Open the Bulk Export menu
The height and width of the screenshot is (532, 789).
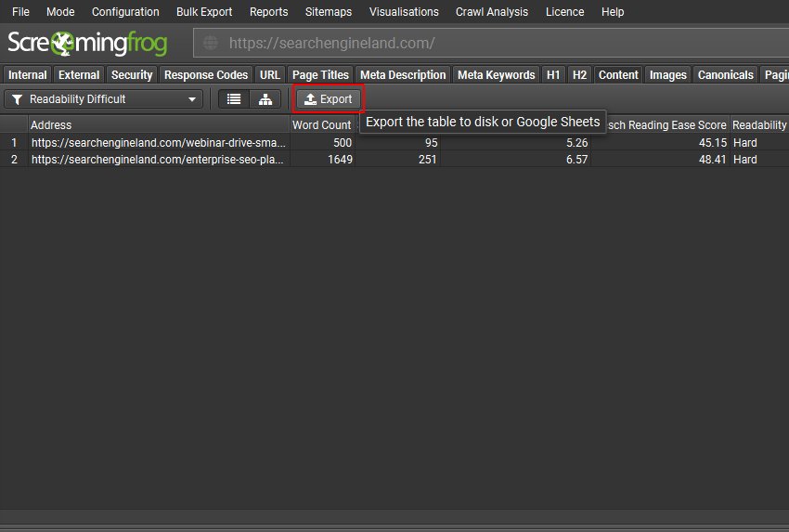[x=204, y=11]
